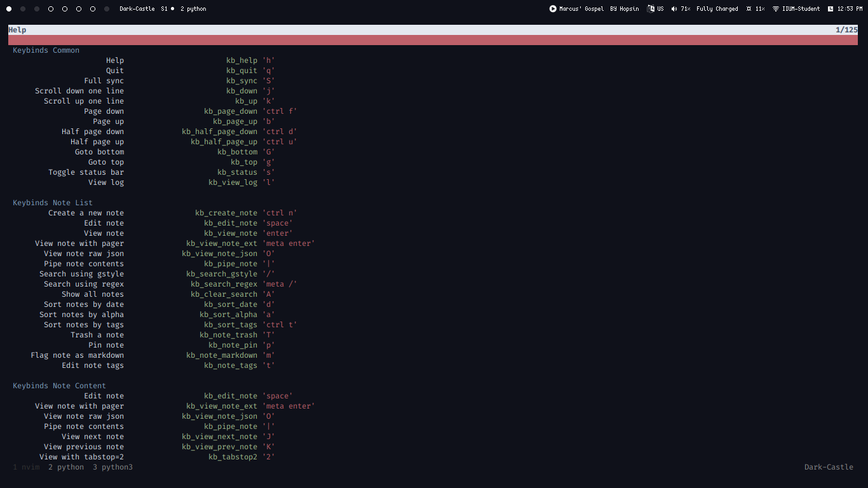Switch to the seventh workspace circle
This screenshot has height=488, width=868.
click(x=93, y=9)
